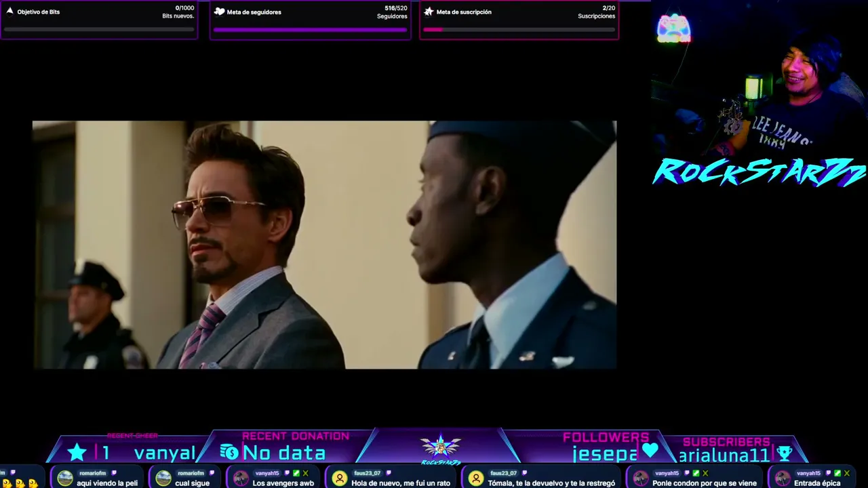This screenshot has height=488, width=868.
Task: Click the "0/1000" Bits count
Action: click(x=184, y=8)
